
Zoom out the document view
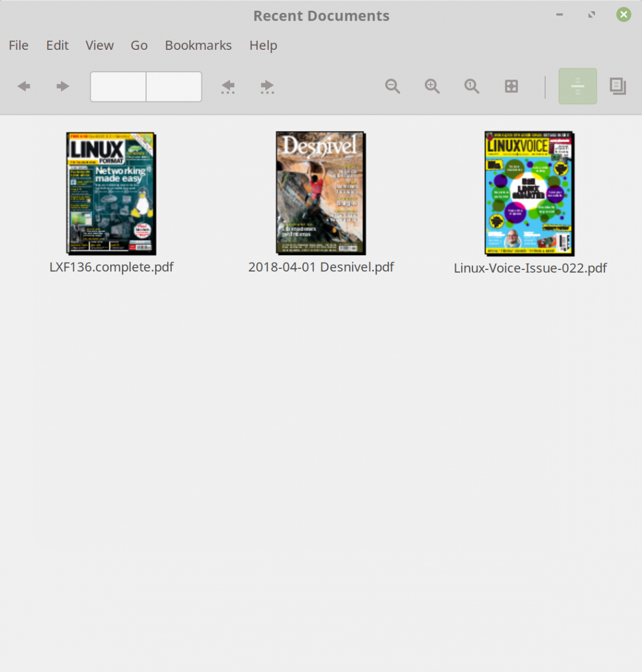pos(392,86)
